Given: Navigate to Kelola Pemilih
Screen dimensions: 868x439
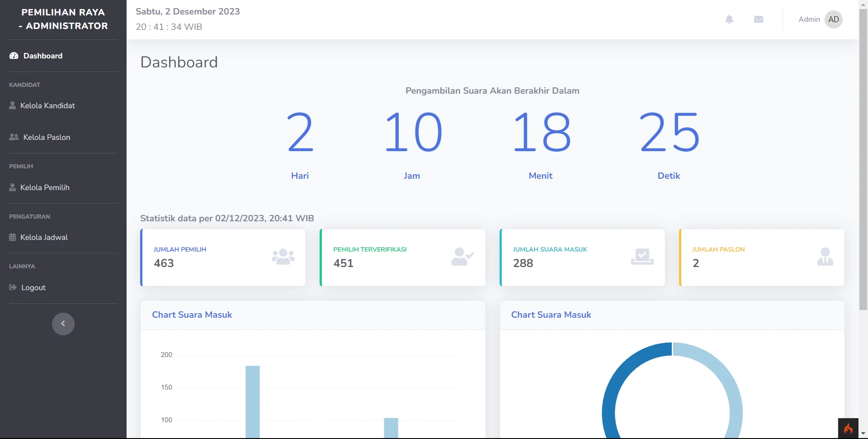Looking at the screenshot, I should pos(45,187).
